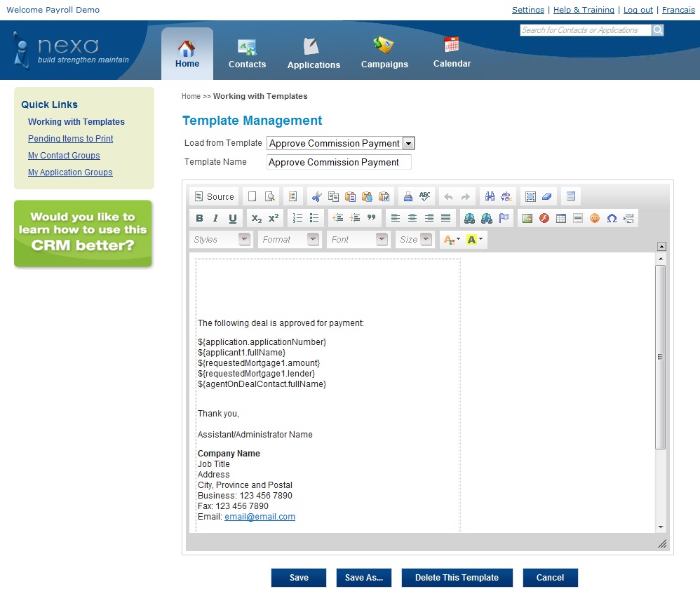The height and width of the screenshot is (603, 700).
Task: Click the Anchor flag icon
Action: pos(504,218)
